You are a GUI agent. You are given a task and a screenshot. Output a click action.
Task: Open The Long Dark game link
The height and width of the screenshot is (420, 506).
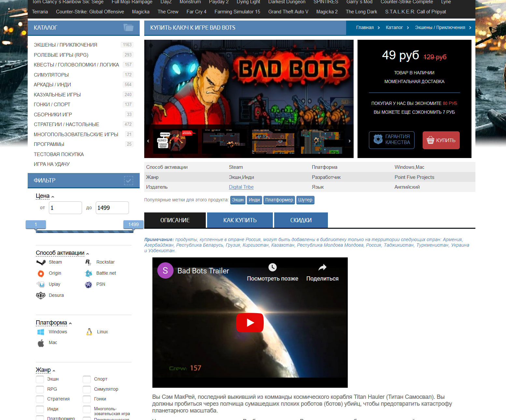(361, 12)
